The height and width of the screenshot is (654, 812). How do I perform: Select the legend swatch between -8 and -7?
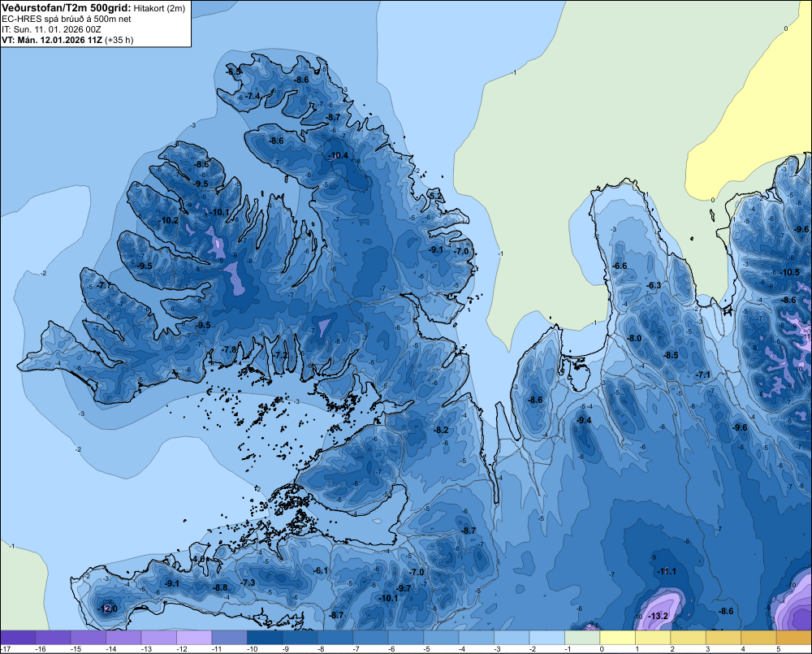pyautogui.click(x=335, y=638)
